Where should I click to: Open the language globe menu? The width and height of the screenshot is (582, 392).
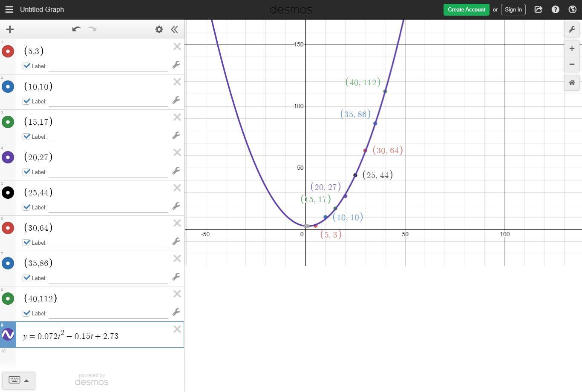pos(573,9)
